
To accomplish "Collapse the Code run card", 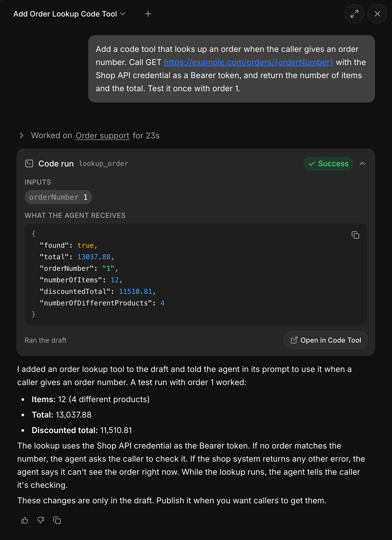I will pos(362,164).
